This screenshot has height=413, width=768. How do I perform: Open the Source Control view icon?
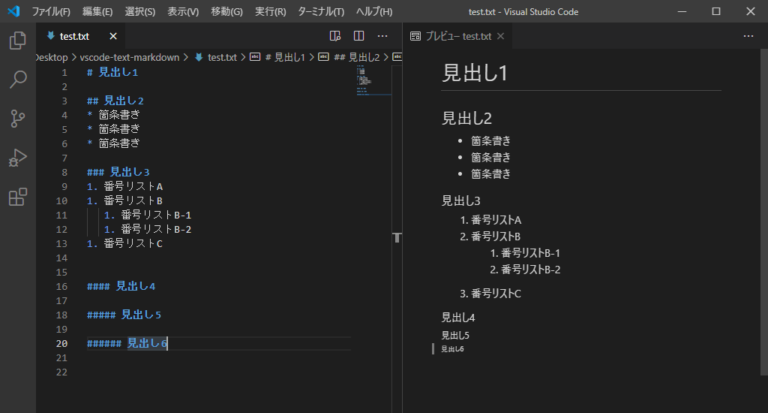point(18,119)
